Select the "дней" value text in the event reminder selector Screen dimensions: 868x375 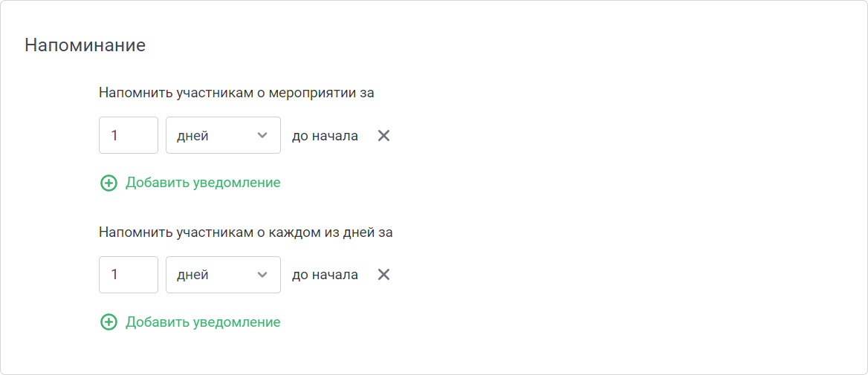(x=192, y=136)
